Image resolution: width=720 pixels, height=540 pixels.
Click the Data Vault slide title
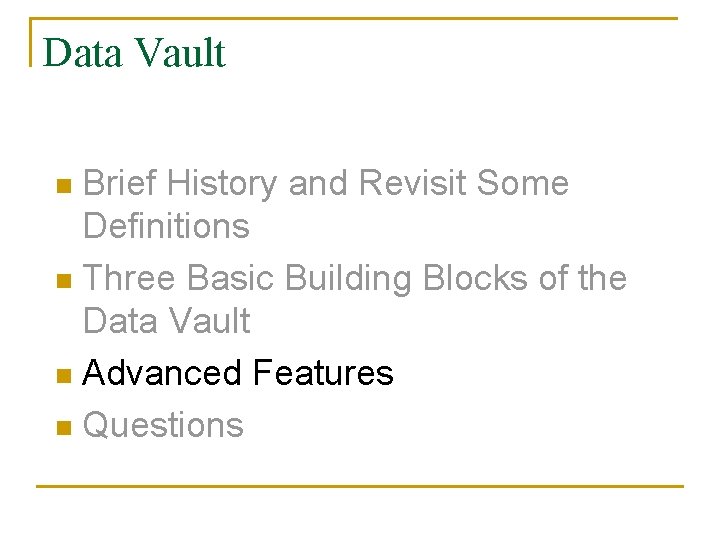tap(134, 53)
